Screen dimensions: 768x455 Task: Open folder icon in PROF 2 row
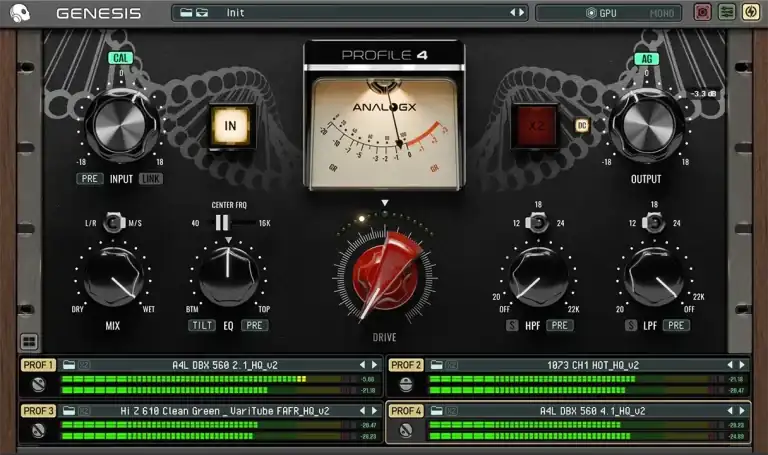click(436, 365)
